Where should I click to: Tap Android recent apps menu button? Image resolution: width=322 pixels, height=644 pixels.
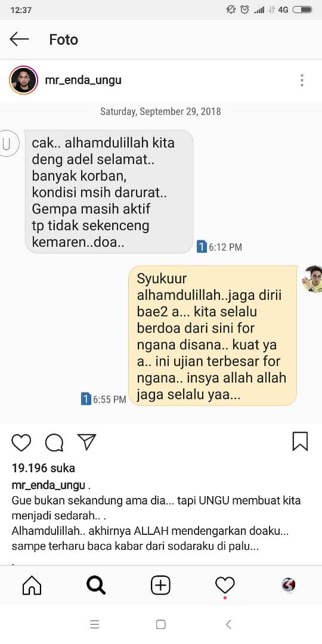click(95, 625)
